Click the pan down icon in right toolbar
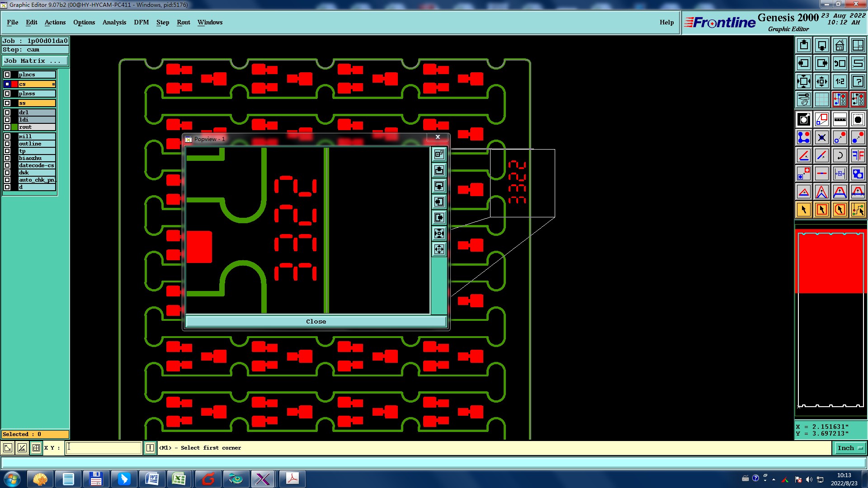The image size is (868, 488). [x=822, y=45]
